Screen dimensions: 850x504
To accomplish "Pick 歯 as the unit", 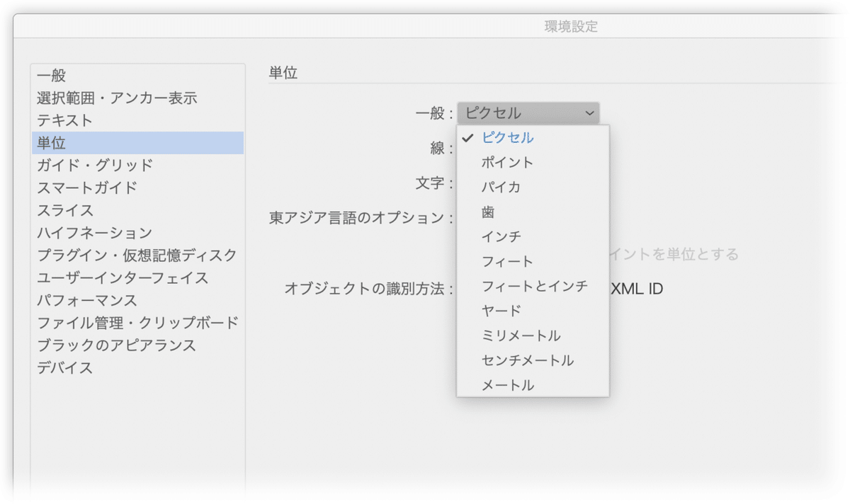I will pyautogui.click(x=488, y=212).
